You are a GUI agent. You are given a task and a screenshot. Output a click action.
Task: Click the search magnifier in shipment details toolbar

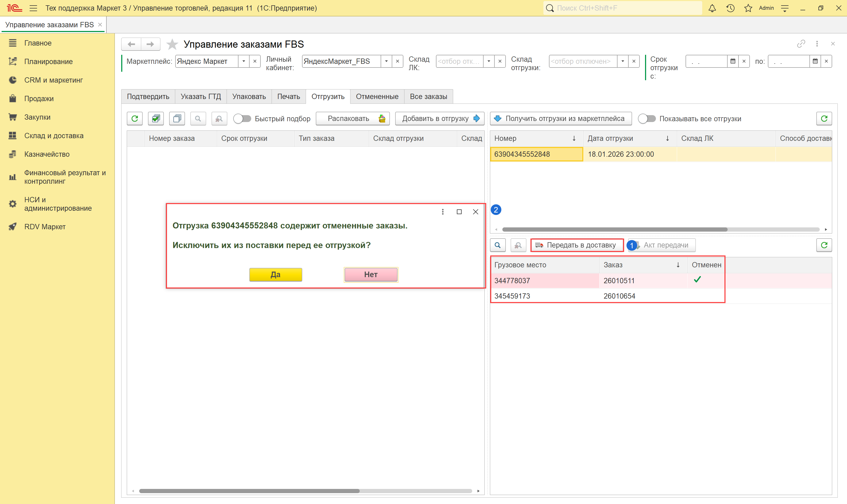coord(498,245)
